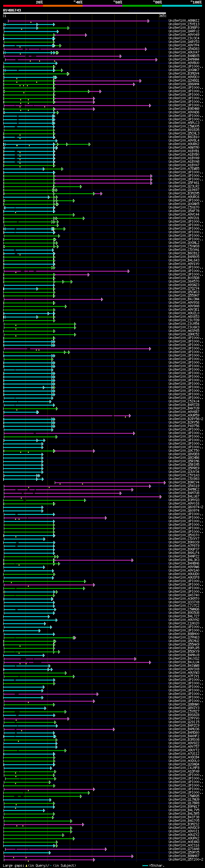Click the UniRef100_Q0GNK7 label

pos(184,70)
